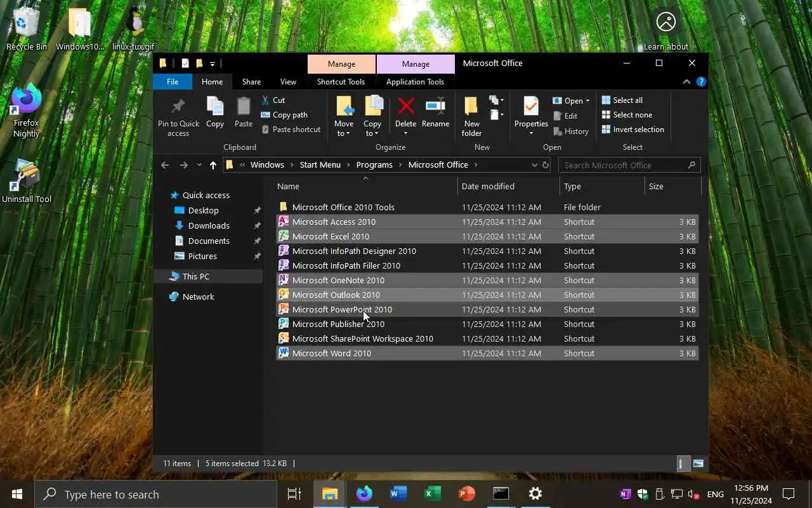Go back with the left arrow
The height and width of the screenshot is (508, 812).
(165, 165)
